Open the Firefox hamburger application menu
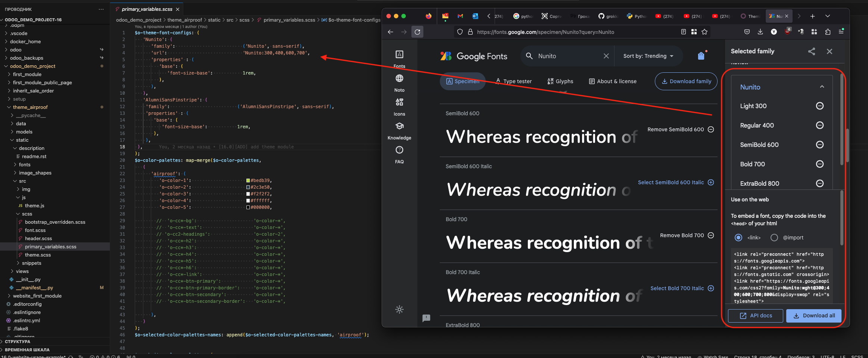 click(841, 32)
